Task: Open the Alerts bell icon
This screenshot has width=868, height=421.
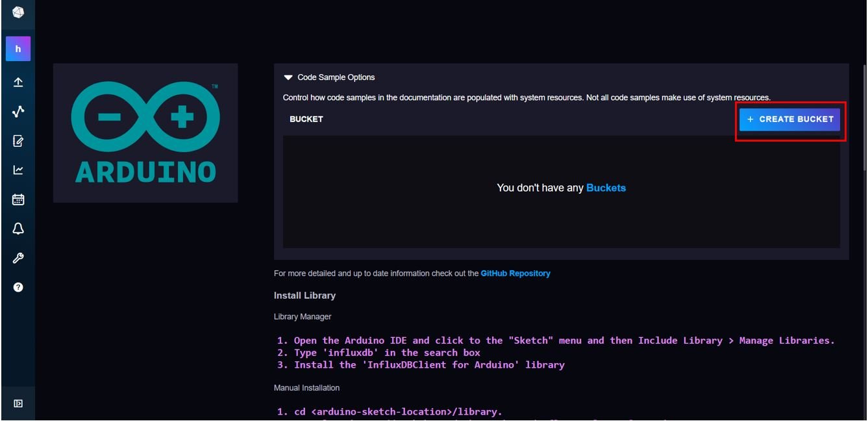Action: pos(18,229)
